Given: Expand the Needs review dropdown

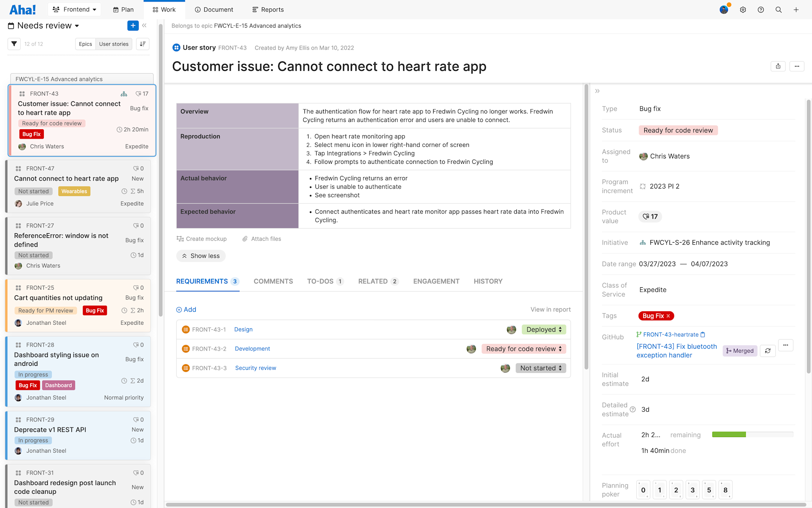Looking at the screenshot, I should click(x=77, y=26).
